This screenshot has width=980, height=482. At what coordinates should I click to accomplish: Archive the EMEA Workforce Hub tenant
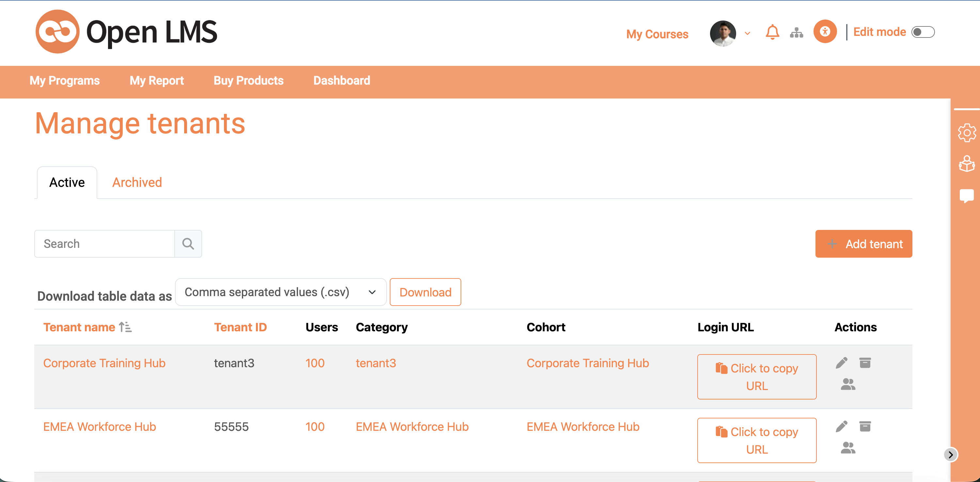pyautogui.click(x=865, y=427)
